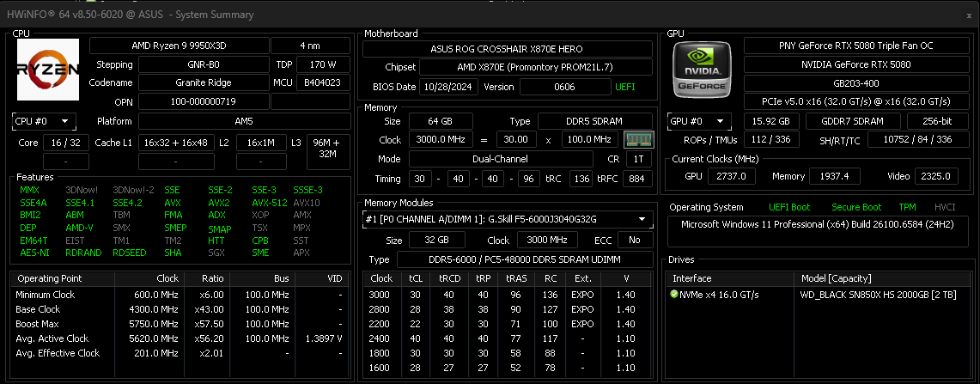Click the 10752 / 84 / 336 shader value
This screenshot has width=980, height=384.
[918, 139]
